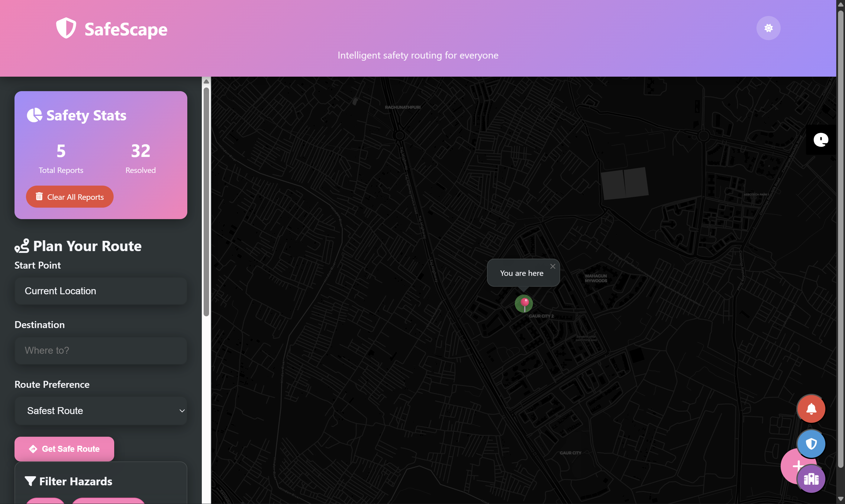Viewport: 845px width, 504px height.
Task: Click the pushpin location marker on the map
Action: point(524,303)
